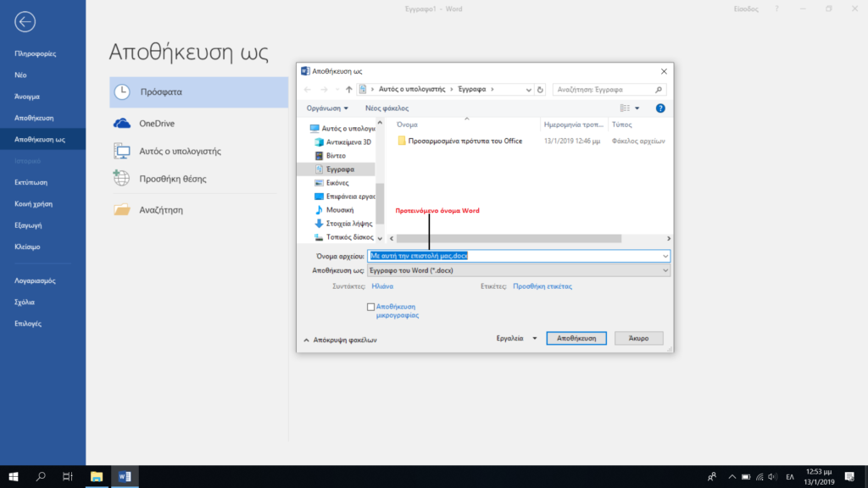Screen dimensions: 868x488
Task: Open File Explorer from the taskbar
Action: [x=97, y=476]
